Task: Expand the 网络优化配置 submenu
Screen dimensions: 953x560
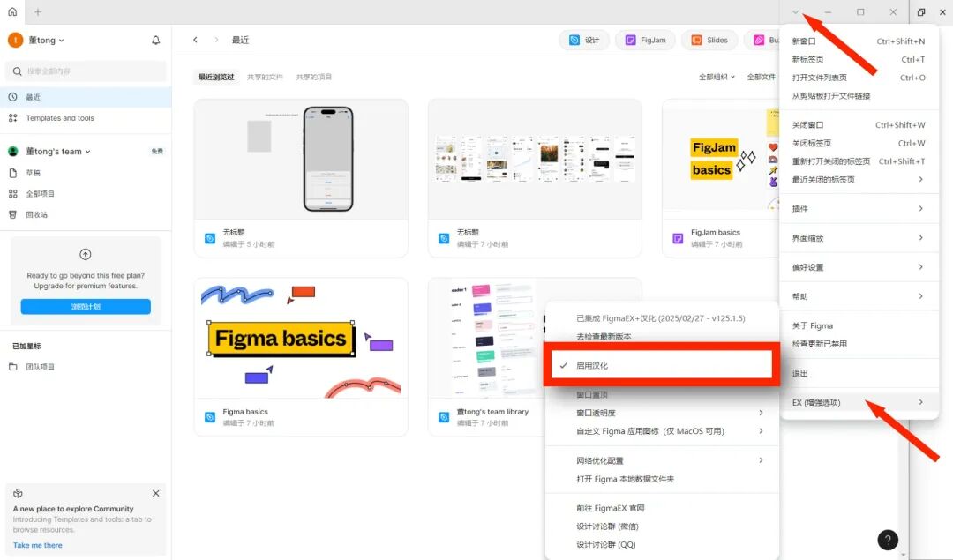Action: point(661,460)
